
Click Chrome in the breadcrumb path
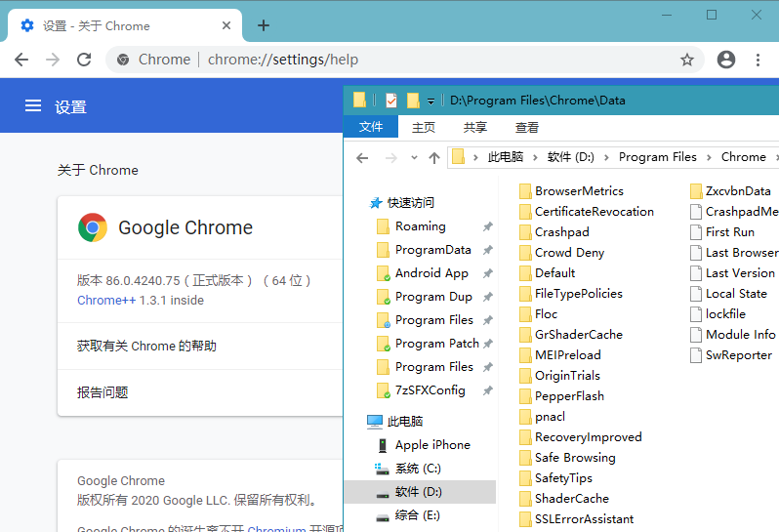tap(743, 157)
